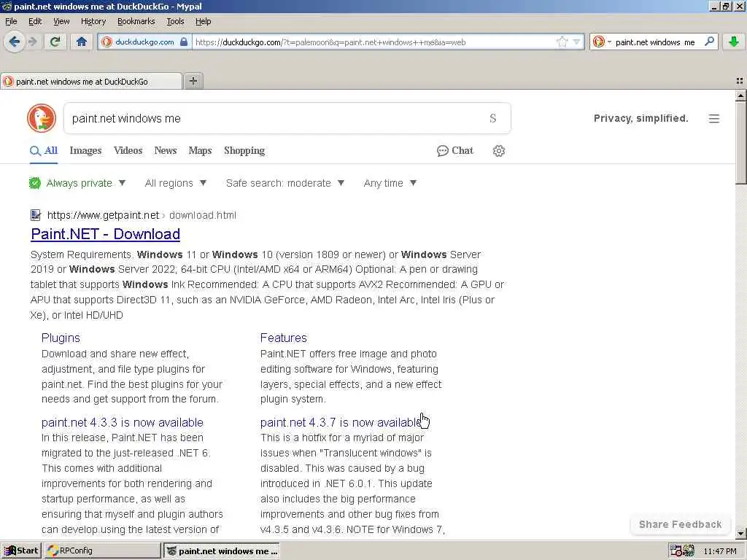Click the Privacy, simplified. text
Image resolution: width=747 pixels, height=560 pixels.
tap(640, 118)
